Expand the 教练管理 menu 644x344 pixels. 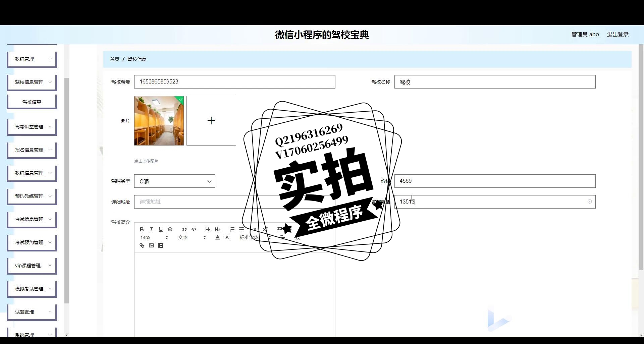point(32,59)
